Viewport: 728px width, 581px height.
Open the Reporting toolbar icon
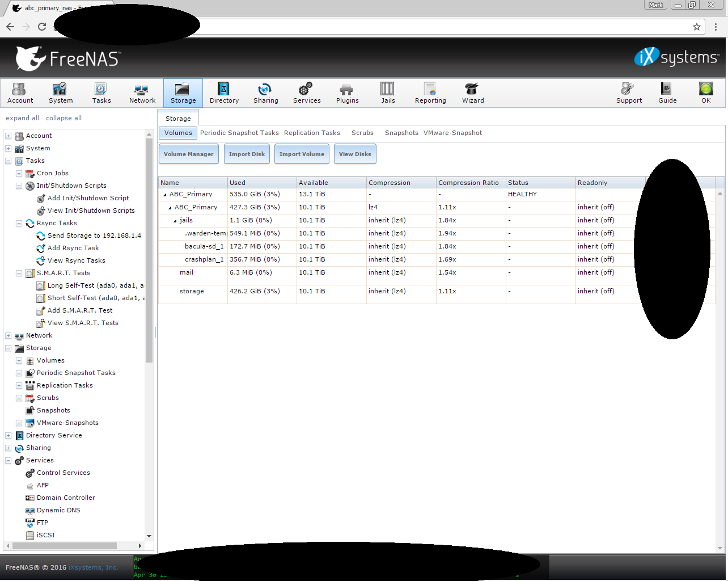click(430, 93)
